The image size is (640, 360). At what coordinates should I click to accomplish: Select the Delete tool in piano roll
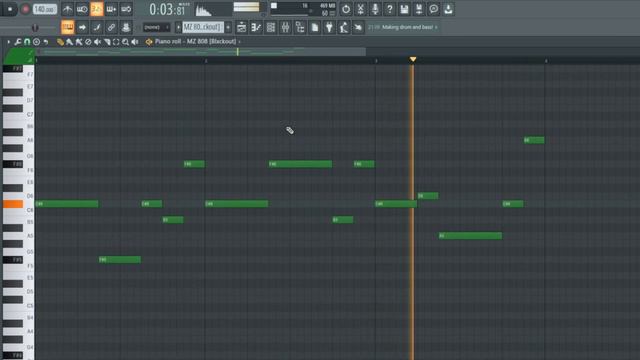pyautogui.click(x=88, y=42)
